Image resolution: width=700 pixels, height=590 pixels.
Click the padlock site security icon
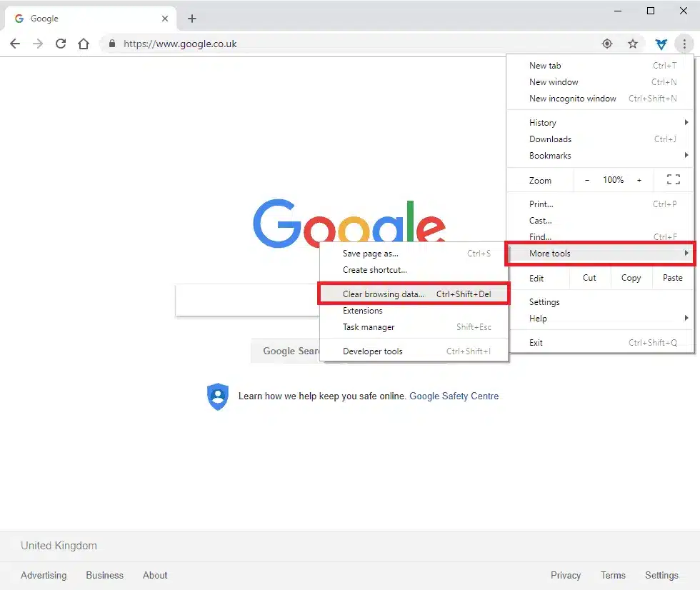[112, 44]
